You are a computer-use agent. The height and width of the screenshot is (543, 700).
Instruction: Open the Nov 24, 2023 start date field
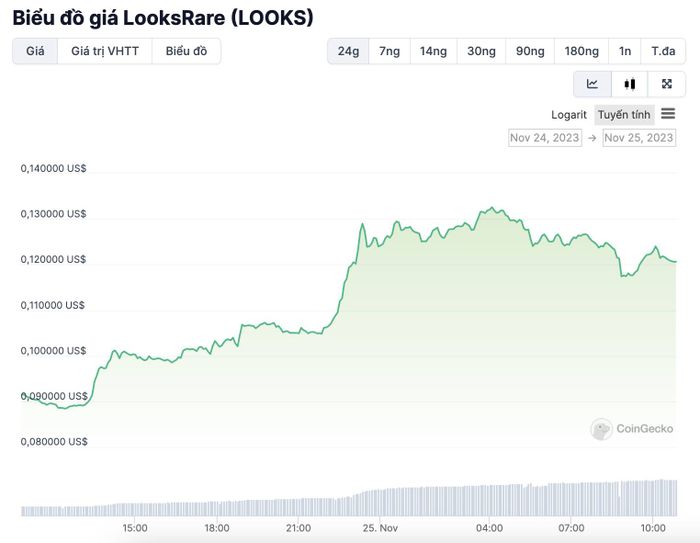click(x=545, y=138)
